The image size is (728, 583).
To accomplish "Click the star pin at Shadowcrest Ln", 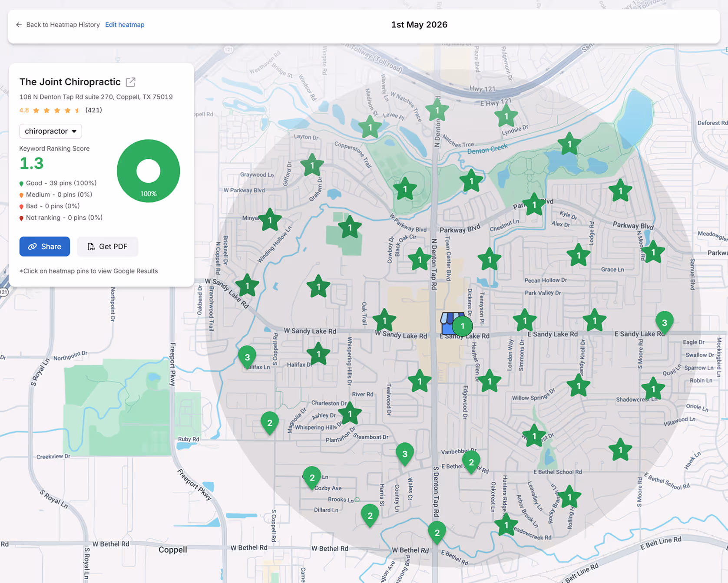I will (x=653, y=389).
